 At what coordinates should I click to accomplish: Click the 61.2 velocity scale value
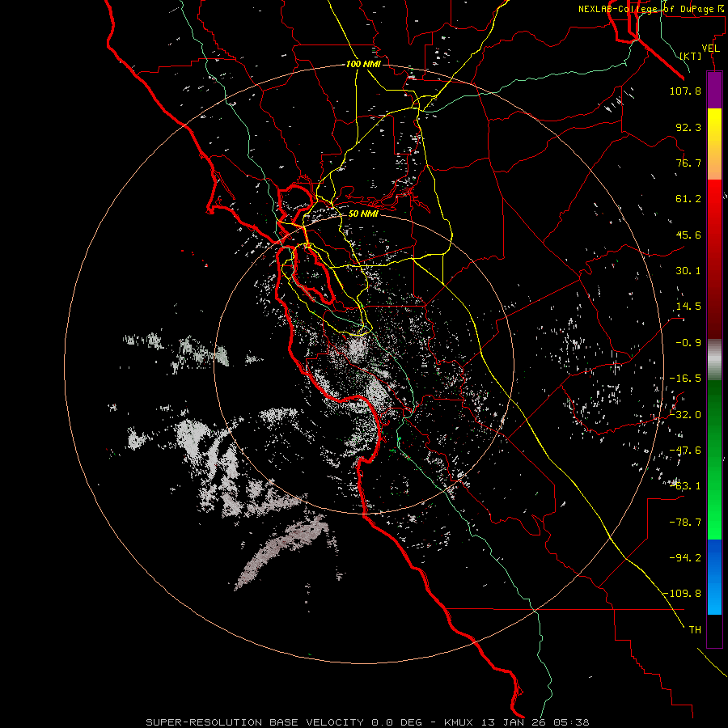click(688, 199)
